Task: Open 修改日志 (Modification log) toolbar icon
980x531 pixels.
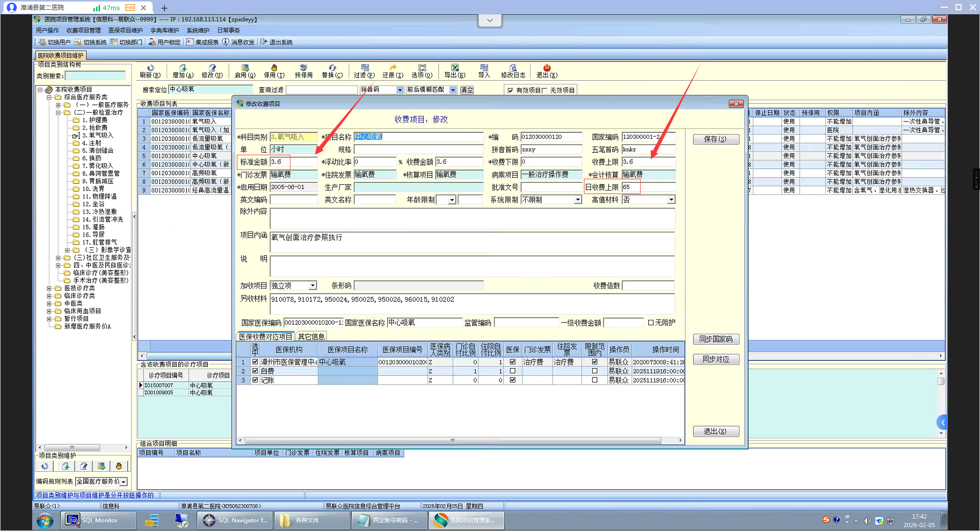Action: coord(513,68)
